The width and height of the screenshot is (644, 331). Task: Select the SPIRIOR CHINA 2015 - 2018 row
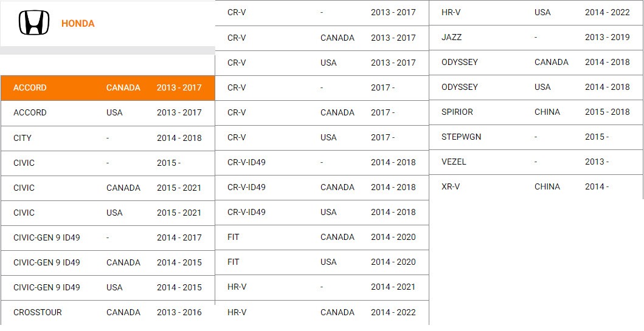pos(536,112)
